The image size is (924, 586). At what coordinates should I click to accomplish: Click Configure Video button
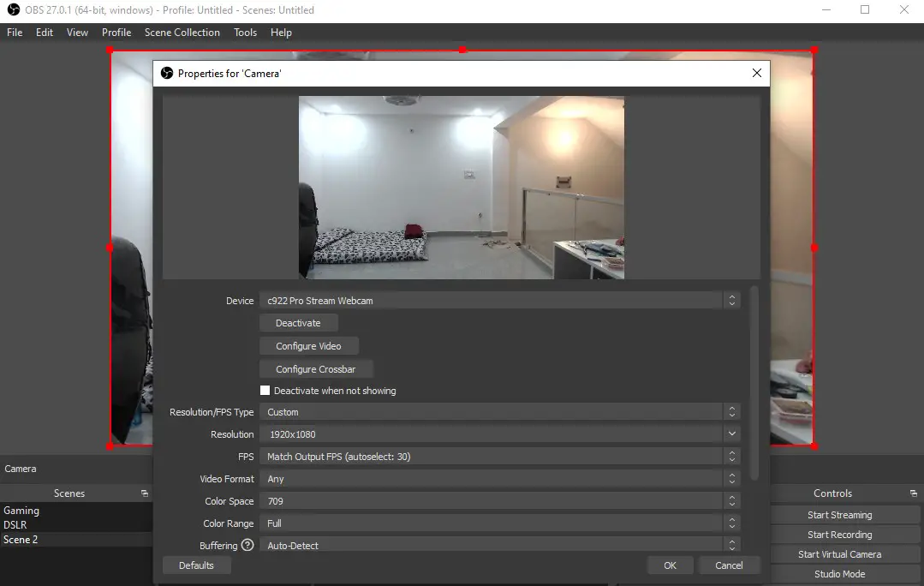(309, 346)
